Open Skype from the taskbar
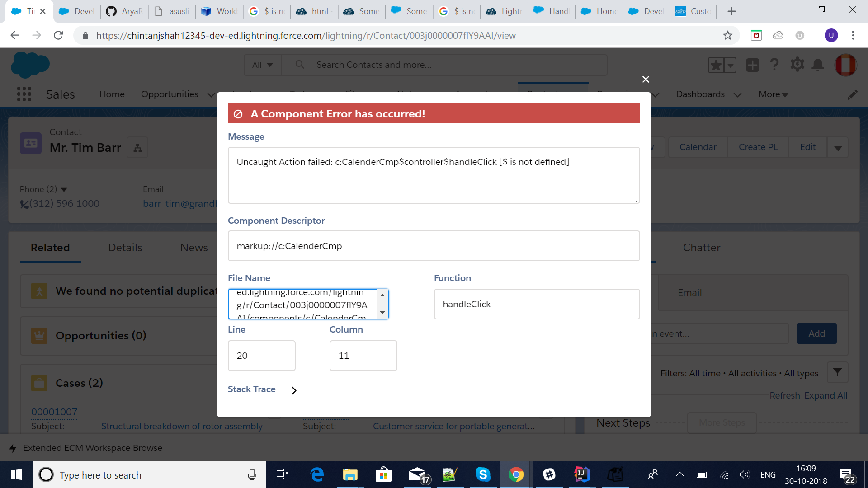The height and width of the screenshot is (488, 868). click(x=483, y=474)
